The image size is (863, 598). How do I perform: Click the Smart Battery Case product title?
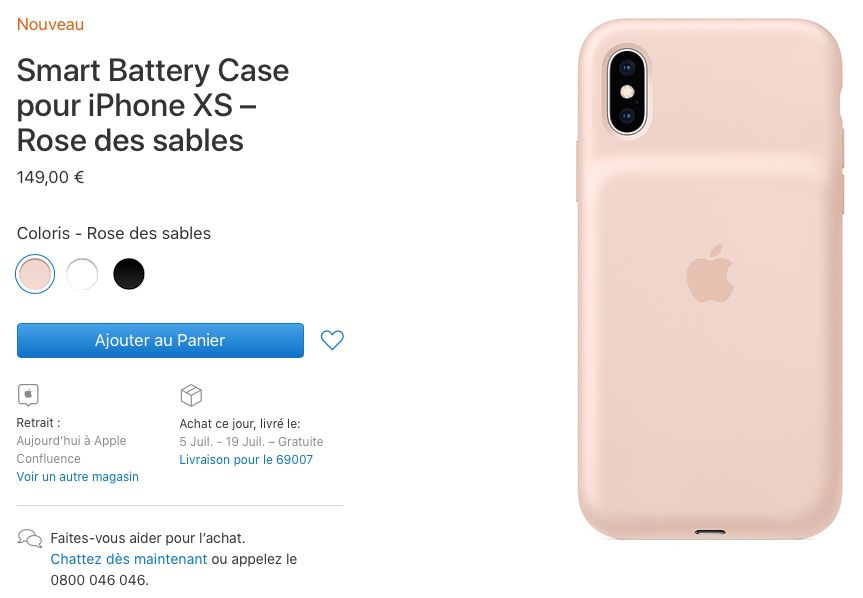tap(153, 105)
